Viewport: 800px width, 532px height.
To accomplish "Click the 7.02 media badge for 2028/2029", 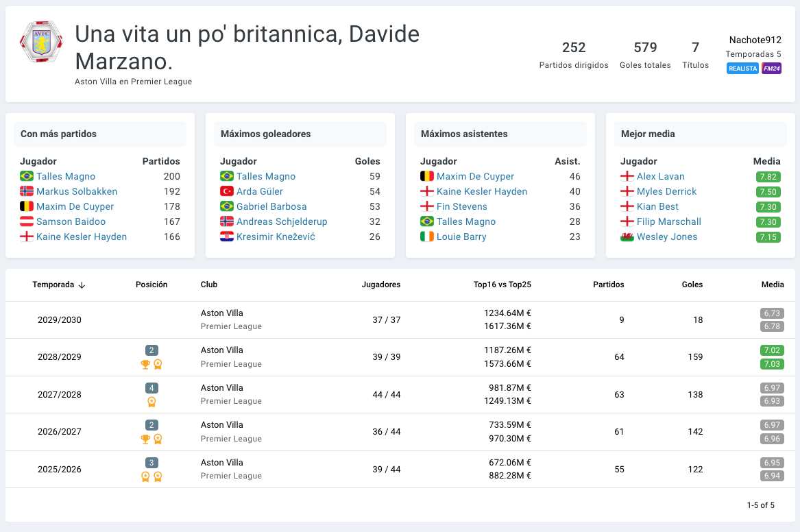I will (x=772, y=350).
